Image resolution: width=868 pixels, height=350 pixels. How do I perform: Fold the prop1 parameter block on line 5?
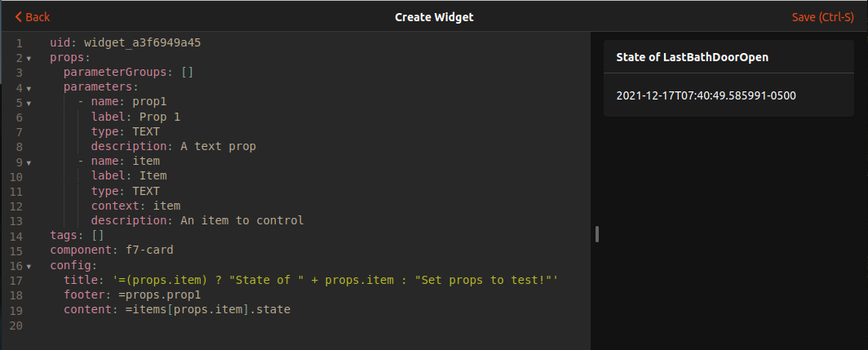[29, 103]
